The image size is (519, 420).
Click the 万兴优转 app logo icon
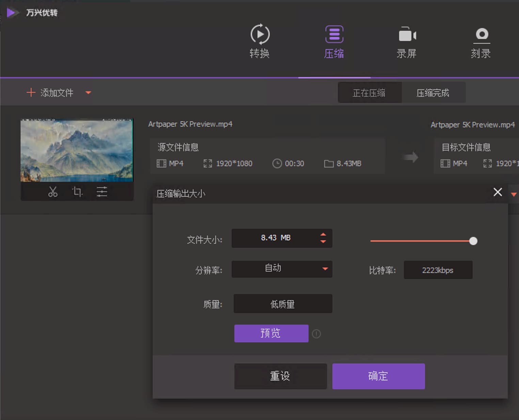[12, 13]
